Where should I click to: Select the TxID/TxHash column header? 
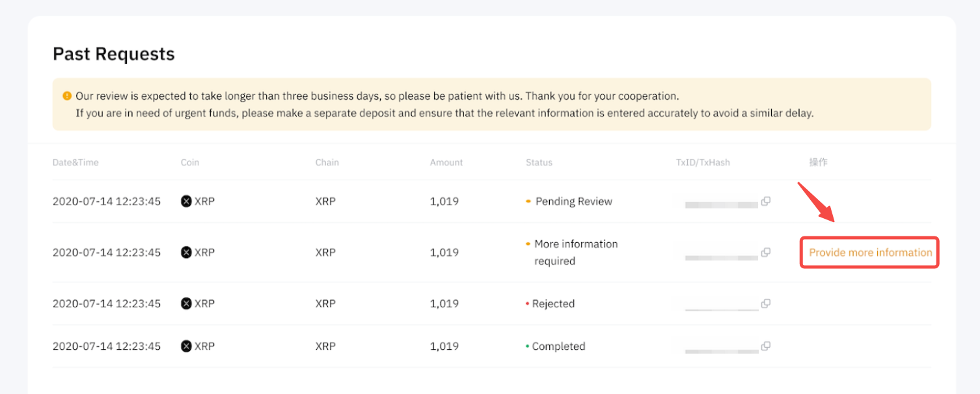coord(703,162)
